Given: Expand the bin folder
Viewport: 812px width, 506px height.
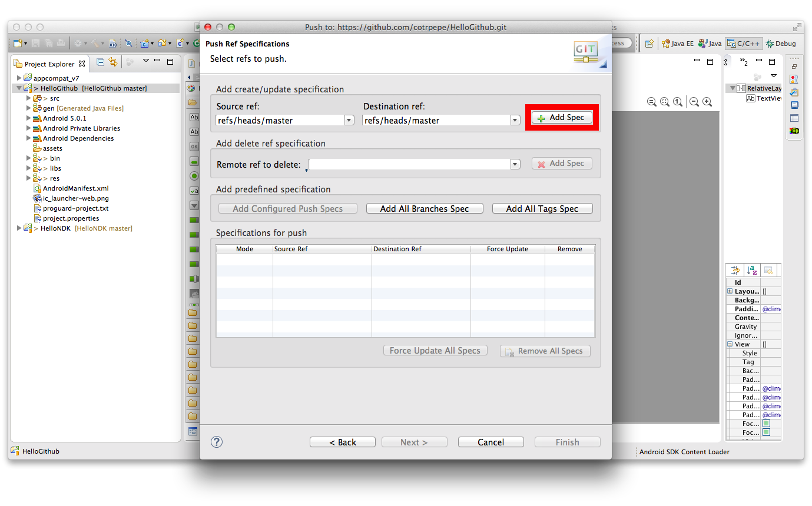Looking at the screenshot, I should pos(28,158).
